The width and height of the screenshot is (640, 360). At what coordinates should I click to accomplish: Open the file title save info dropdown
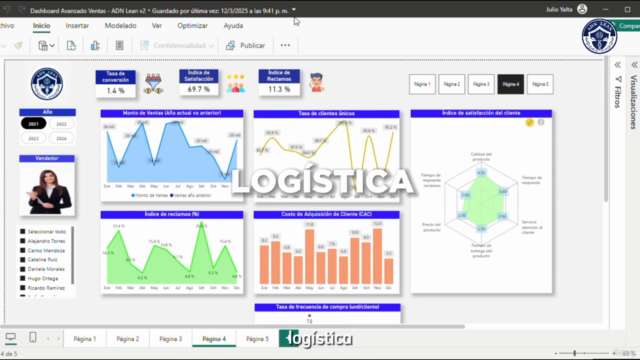pos(294,10)
